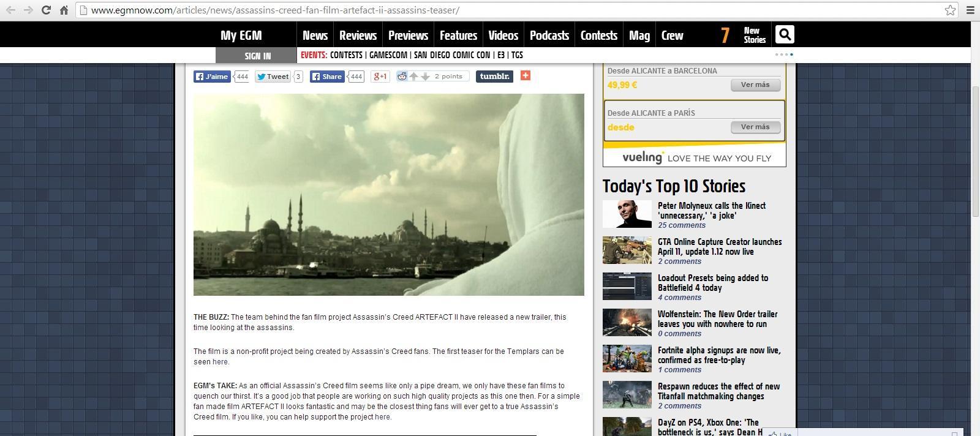Click the Wolfenstein New Order story thumbnail

[627, 322]
